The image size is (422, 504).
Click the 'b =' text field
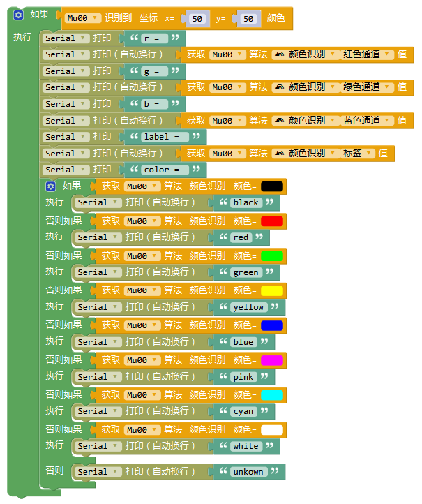154,104
